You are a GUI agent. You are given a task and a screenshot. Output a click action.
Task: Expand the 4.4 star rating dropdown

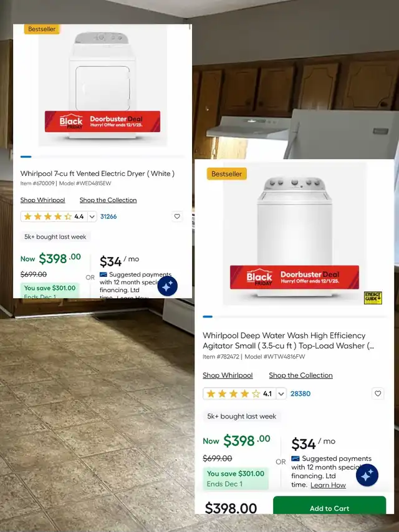tap(92, 216)
